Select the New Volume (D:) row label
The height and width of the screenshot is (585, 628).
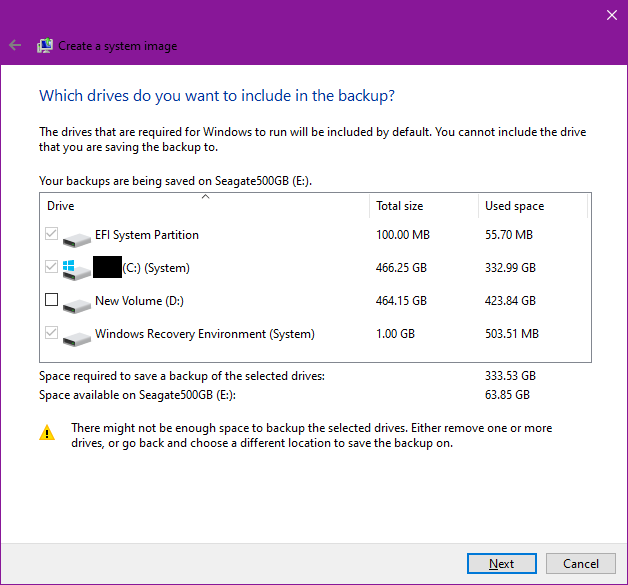point(139,301)
